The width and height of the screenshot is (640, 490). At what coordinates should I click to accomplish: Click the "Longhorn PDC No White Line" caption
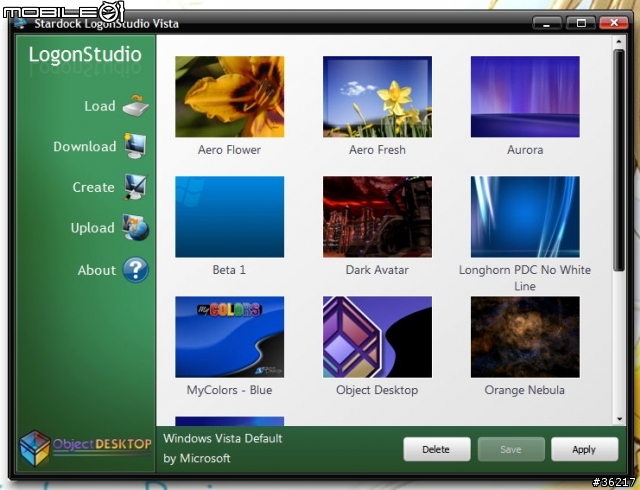[525, 278]
